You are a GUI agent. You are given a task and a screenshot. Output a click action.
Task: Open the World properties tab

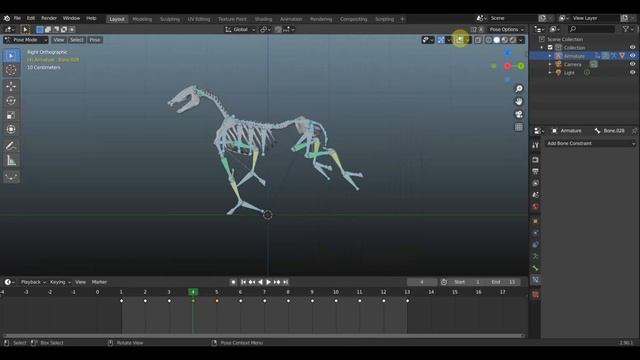536,207
